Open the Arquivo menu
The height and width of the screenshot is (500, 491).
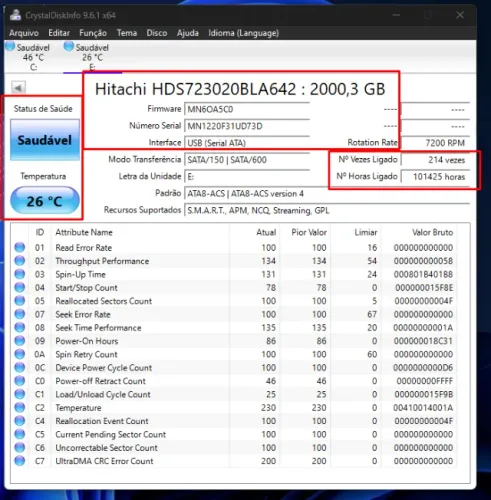tap(24, 33)
